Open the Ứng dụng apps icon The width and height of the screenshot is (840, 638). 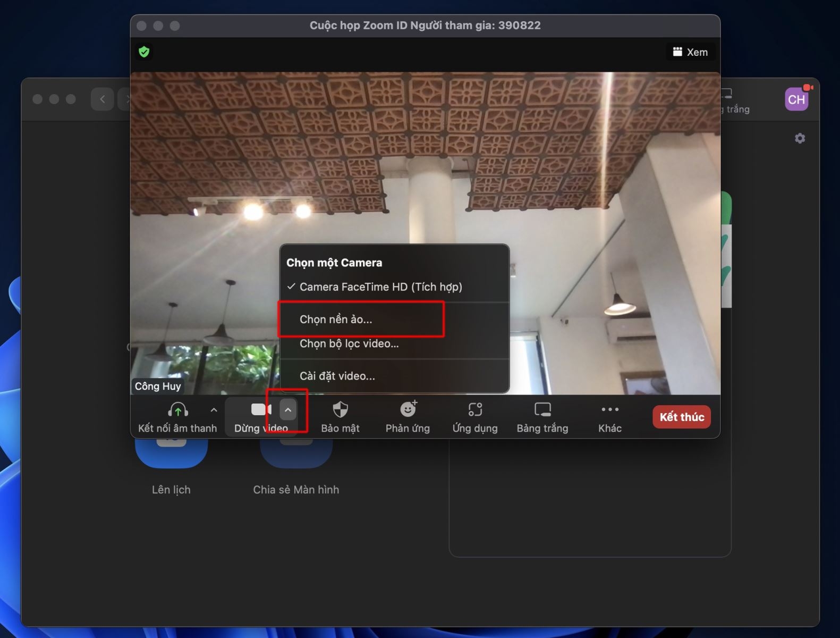coord(475,409)
